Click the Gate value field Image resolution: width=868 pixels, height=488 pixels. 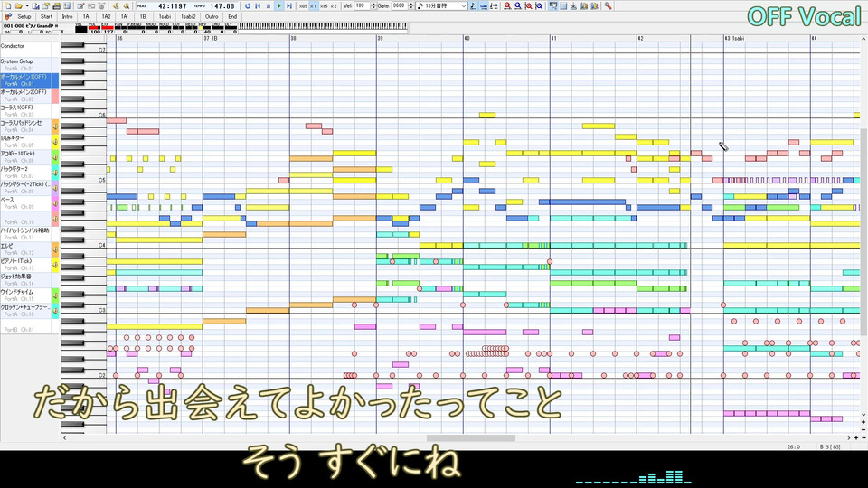coord(399,6)
